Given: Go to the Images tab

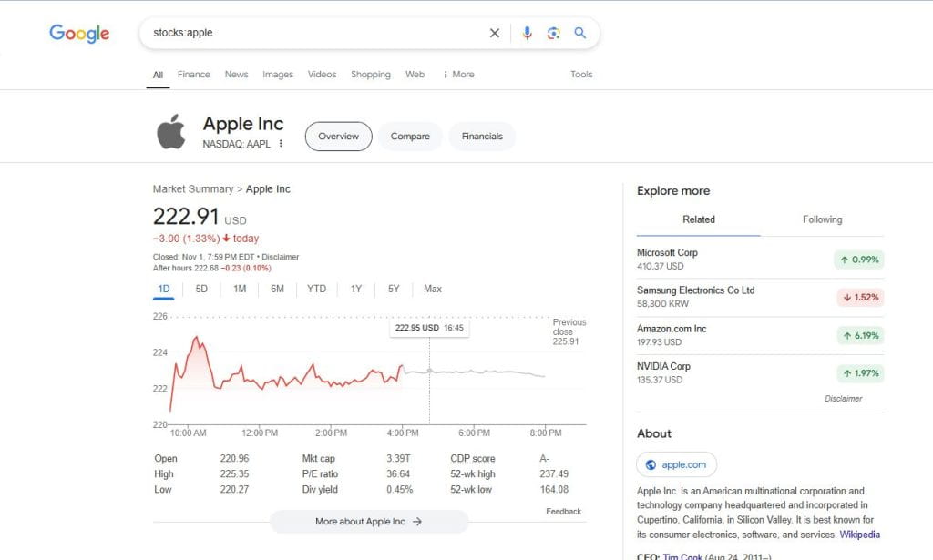Looking at the screenshot, I should (278, 75).
